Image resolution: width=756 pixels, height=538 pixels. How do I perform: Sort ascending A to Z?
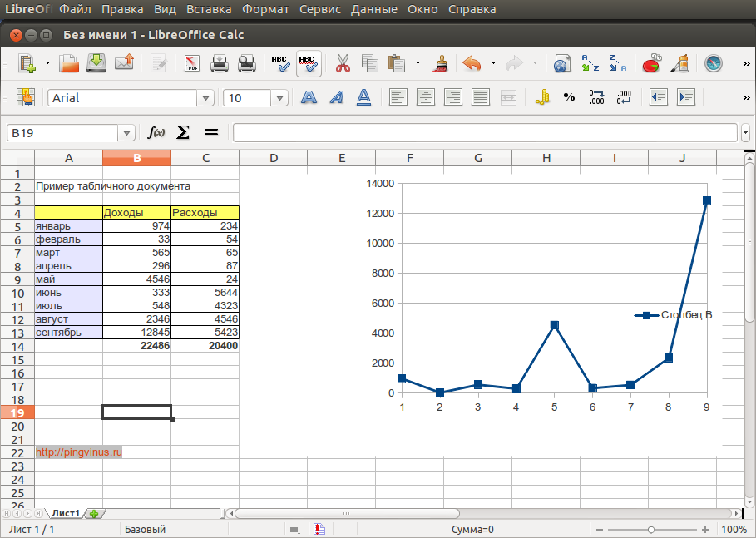tap(590, 63)
